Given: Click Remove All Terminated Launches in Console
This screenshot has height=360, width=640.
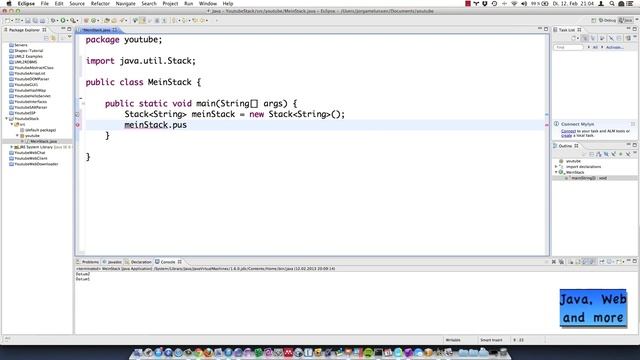Looking at the screenshot, I should [x=562, y=262].
